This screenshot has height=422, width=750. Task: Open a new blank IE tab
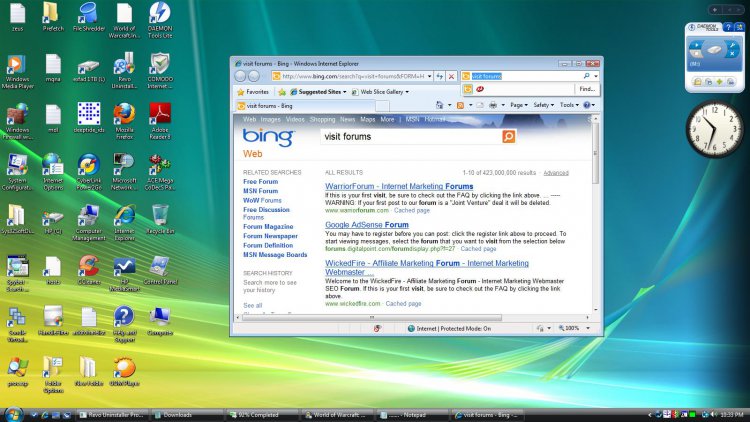coord(382,106)
